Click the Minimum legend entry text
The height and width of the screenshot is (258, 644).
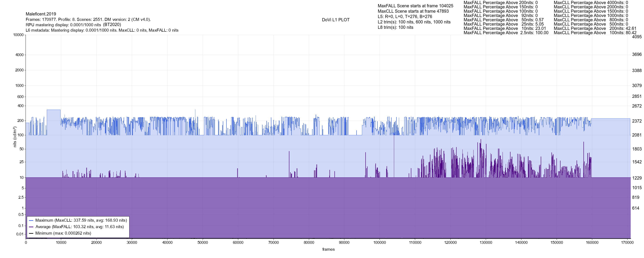point(63,233)
